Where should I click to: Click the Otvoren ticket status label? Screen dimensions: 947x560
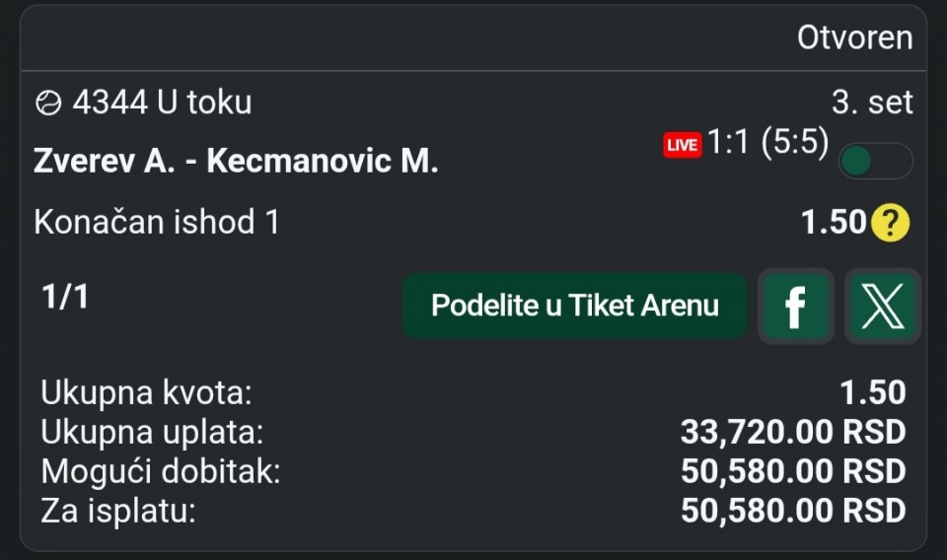tap(854, 38)
